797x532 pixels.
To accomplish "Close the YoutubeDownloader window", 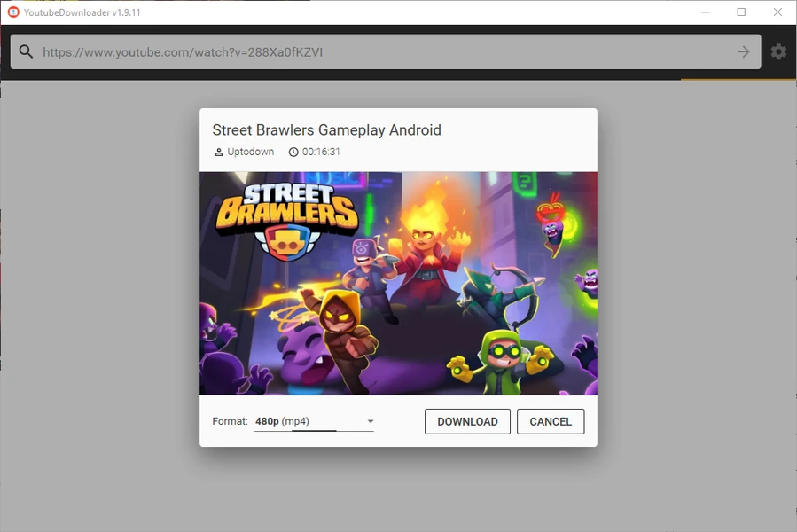I will [x=777, y=12].
